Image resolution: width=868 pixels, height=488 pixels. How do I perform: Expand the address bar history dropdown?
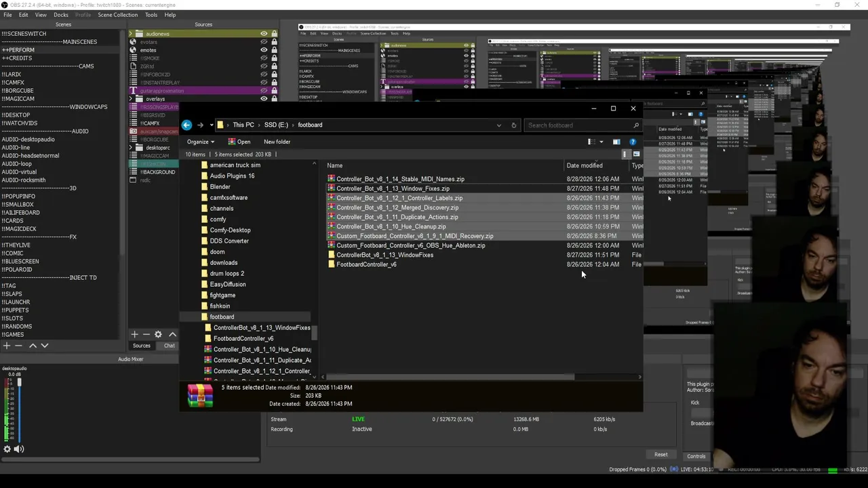pyautogui.click(x=499, y=125)
